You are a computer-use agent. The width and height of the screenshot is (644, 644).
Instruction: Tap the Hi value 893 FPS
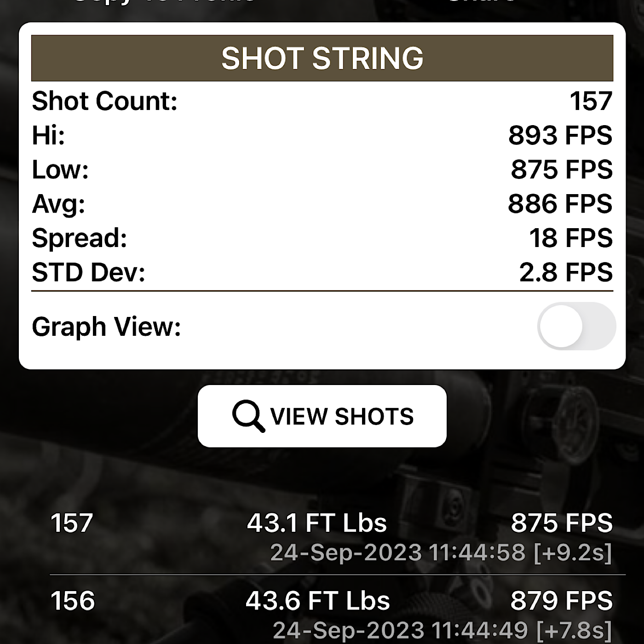[560, 135]
